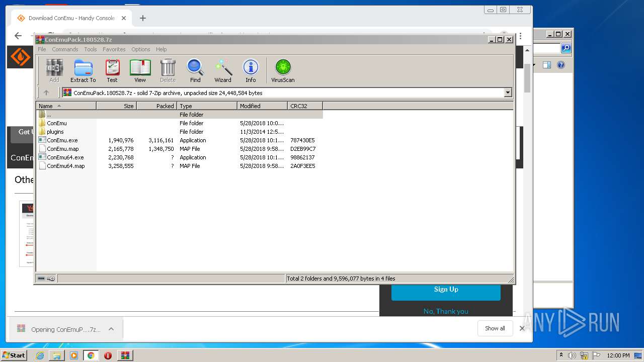
Task: Click the Delete trash icon
Action: [168, 70]
